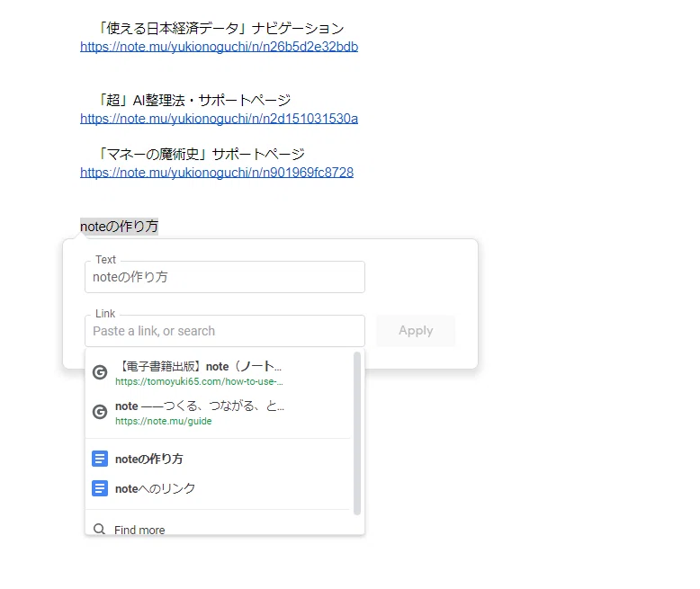Screen dimensions: 700x589
Task: Click Find more option
Action: tap(219, 530)
